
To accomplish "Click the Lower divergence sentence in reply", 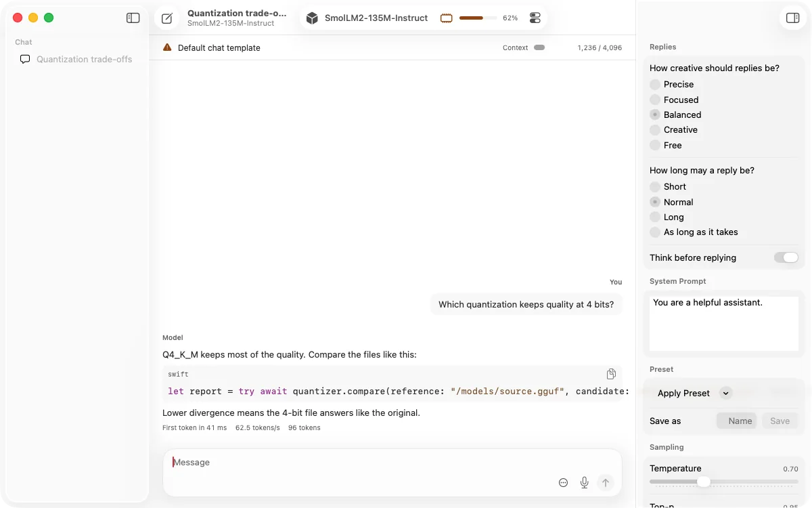I will (292, 413).
